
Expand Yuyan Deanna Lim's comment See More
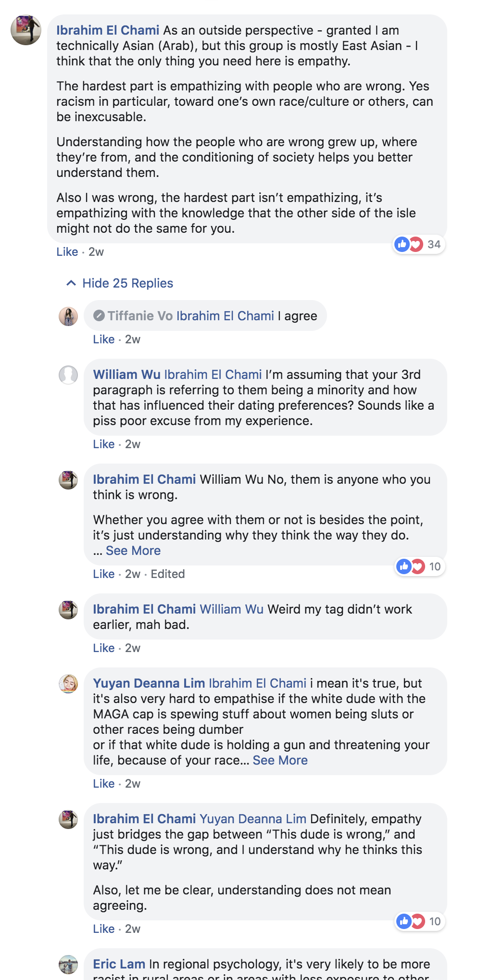(x=280, y=760)
